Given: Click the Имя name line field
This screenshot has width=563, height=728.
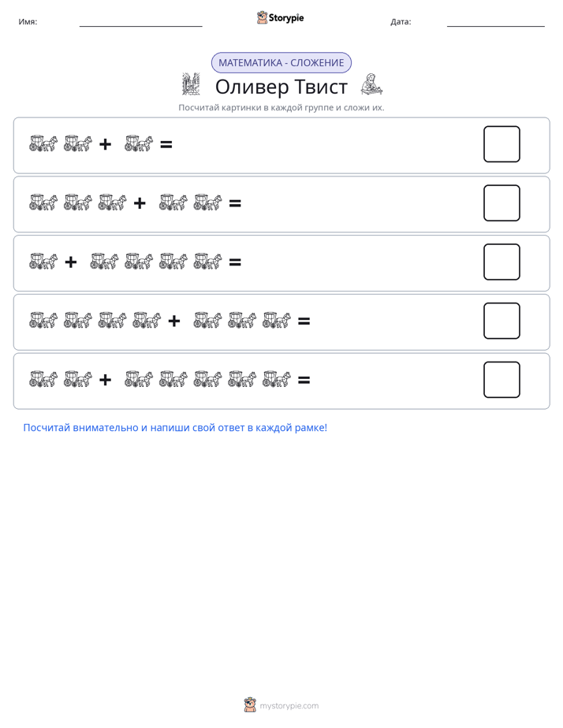Looking at the screenshot, I should click(x=140, y=22).
